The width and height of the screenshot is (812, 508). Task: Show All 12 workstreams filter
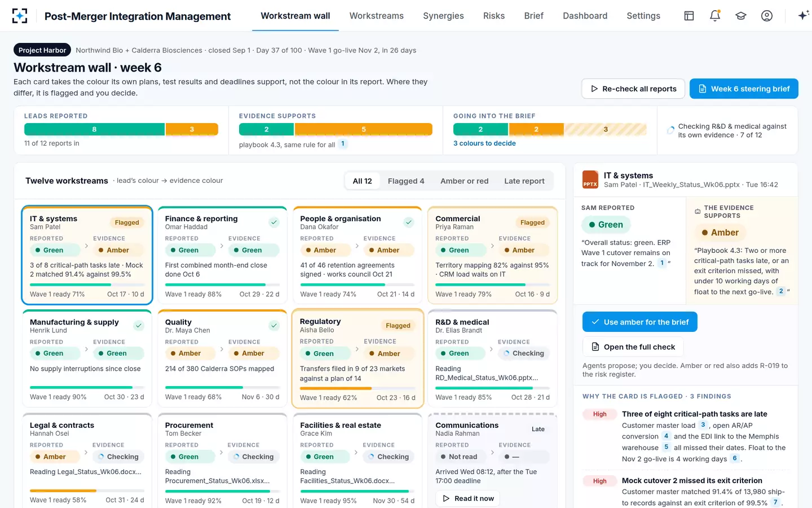click(363, 181)
